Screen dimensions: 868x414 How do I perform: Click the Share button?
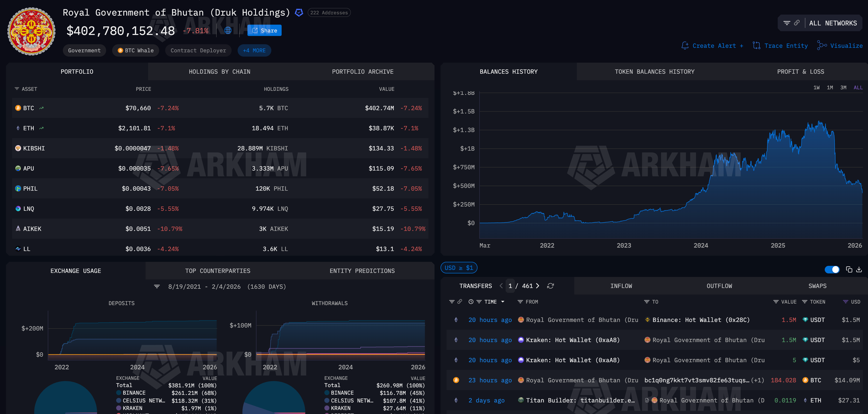tap(264, 30)
